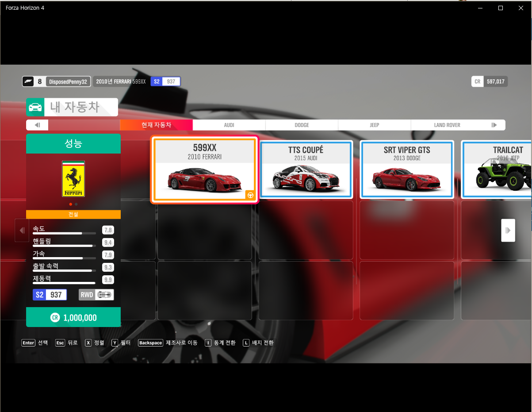Click the DisposedPenny32 gamertag
This screenshot has width=532, height=412.
tap(68, 81)
